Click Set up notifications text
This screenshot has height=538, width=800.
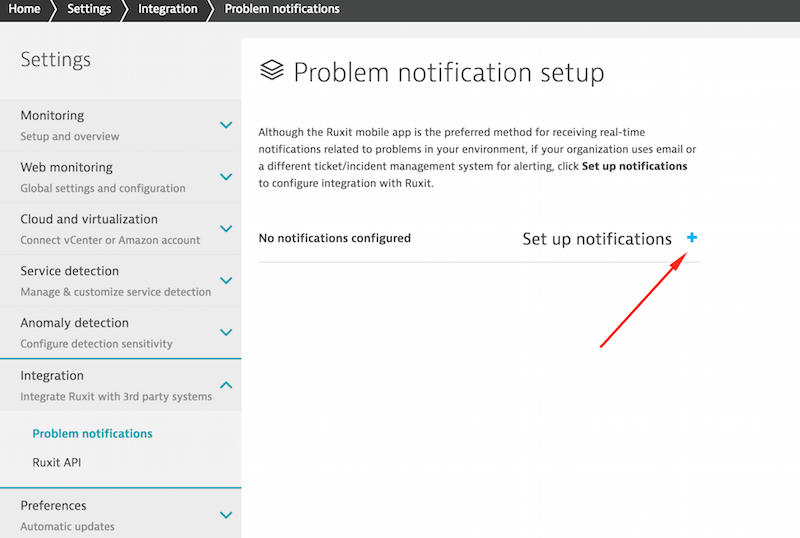coord(597,239)
